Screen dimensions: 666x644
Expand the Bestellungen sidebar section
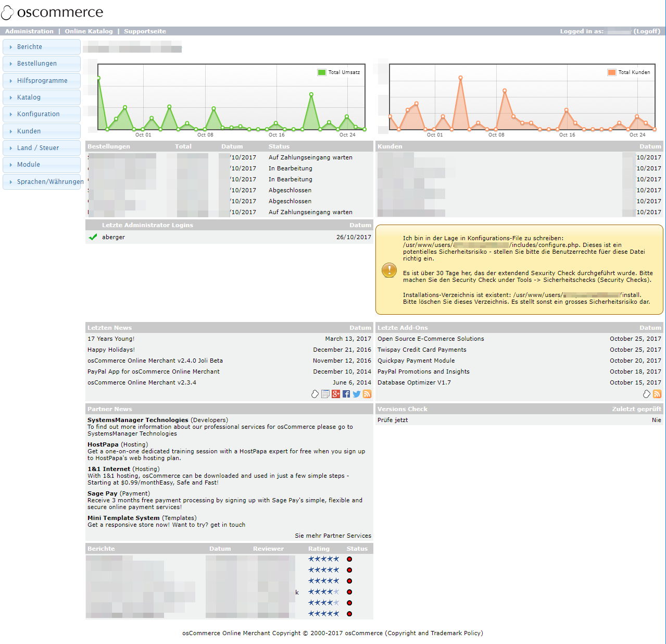[x=42, y=64]
